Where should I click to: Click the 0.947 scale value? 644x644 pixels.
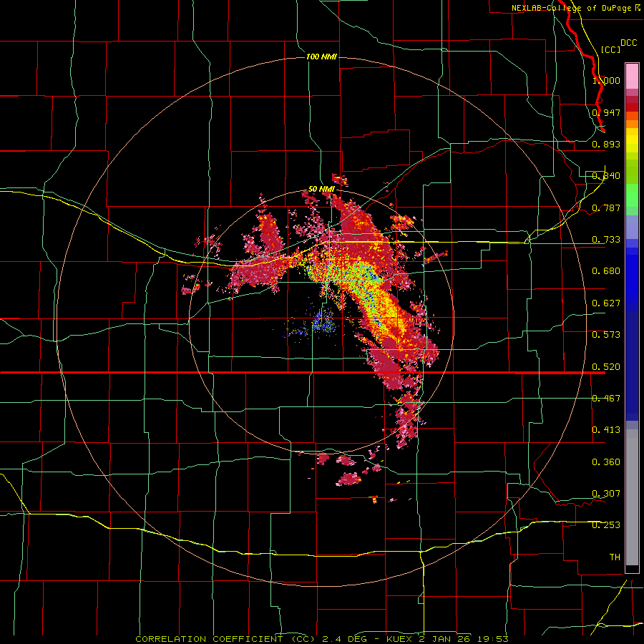[x=606, y=112]
